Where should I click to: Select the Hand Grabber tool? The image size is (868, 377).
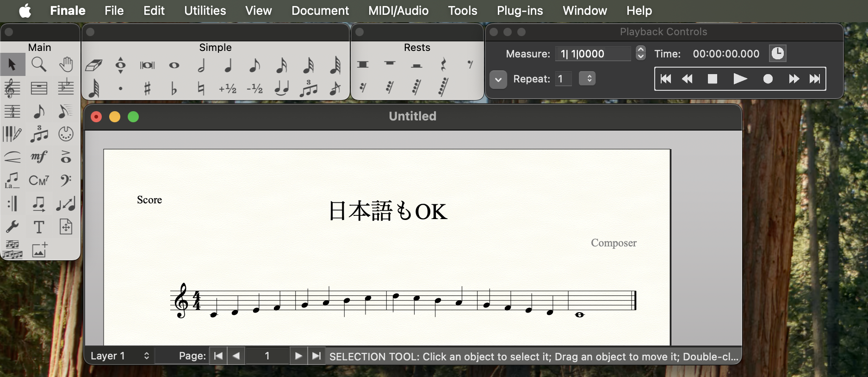pos(66,65)
